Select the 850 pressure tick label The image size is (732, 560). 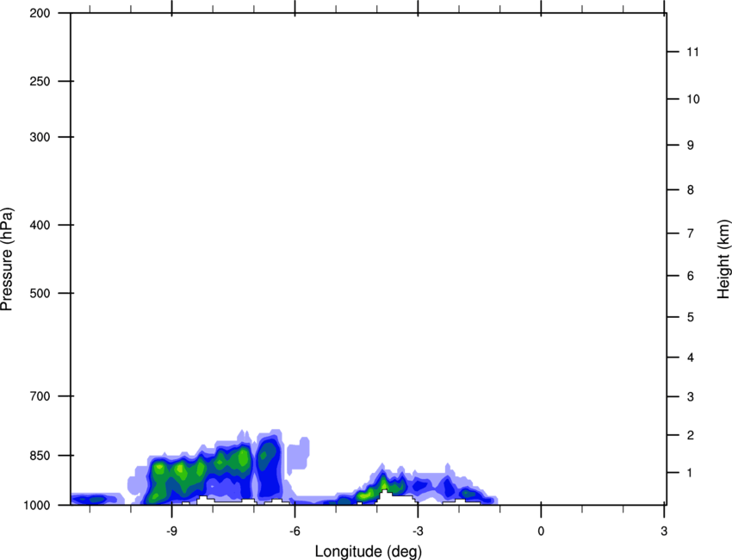pos(40,456)
